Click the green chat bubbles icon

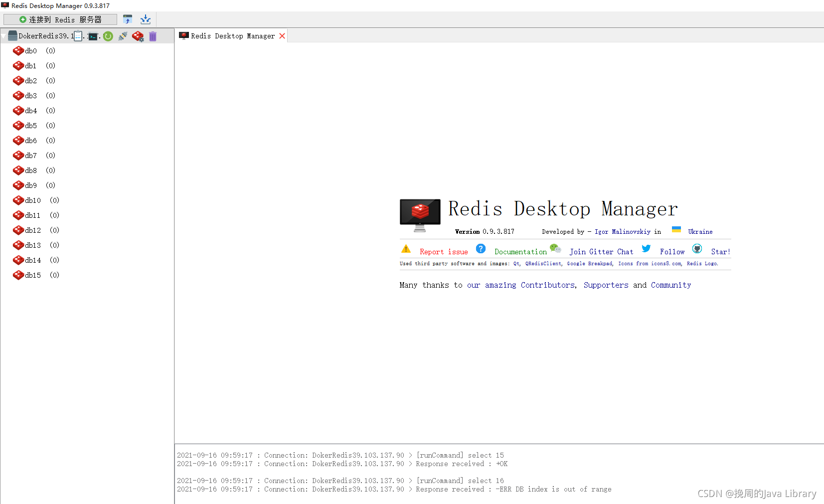[x=555, y=248]
